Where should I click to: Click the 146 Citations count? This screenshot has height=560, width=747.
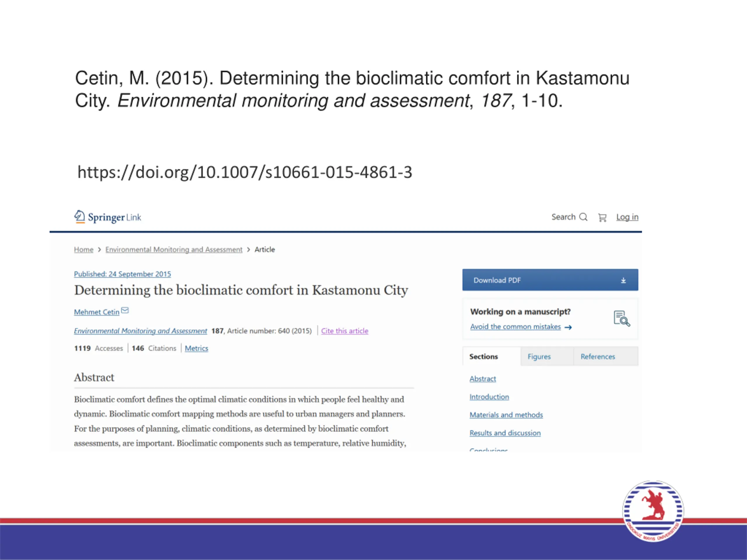[x=154, y=348]
